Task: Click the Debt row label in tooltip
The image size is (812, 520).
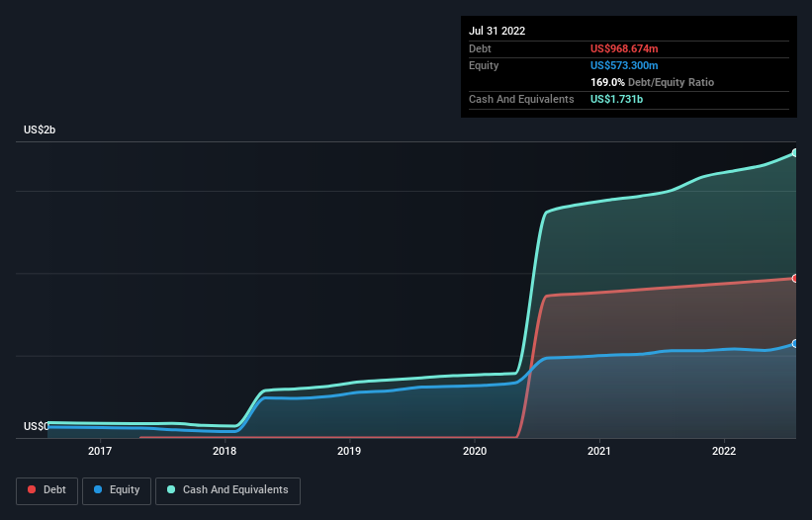Action: coord(480,48)
